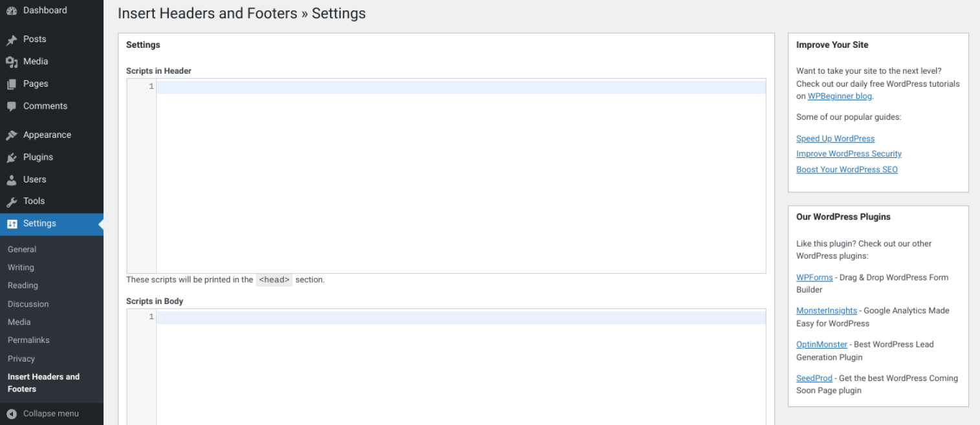Open the WPBeginner blog link
Viewport: 980px width, 425px height.
coord(840,96)
